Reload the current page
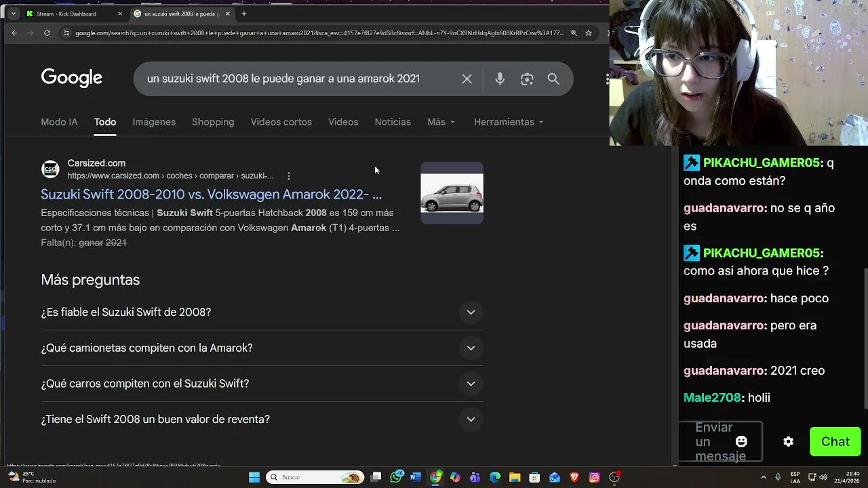The height and width of the screenshot is (488, 868). [x=47, y=33]
